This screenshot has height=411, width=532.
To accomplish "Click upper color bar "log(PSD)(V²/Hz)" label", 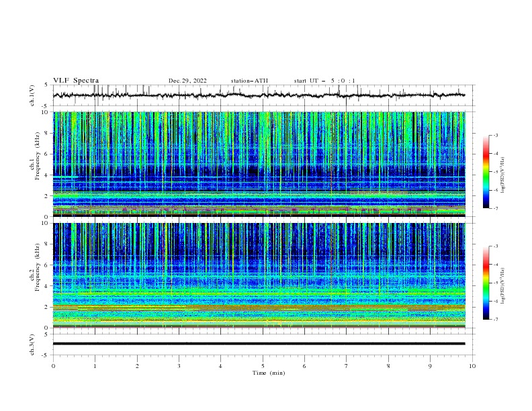I will point(503,175).
